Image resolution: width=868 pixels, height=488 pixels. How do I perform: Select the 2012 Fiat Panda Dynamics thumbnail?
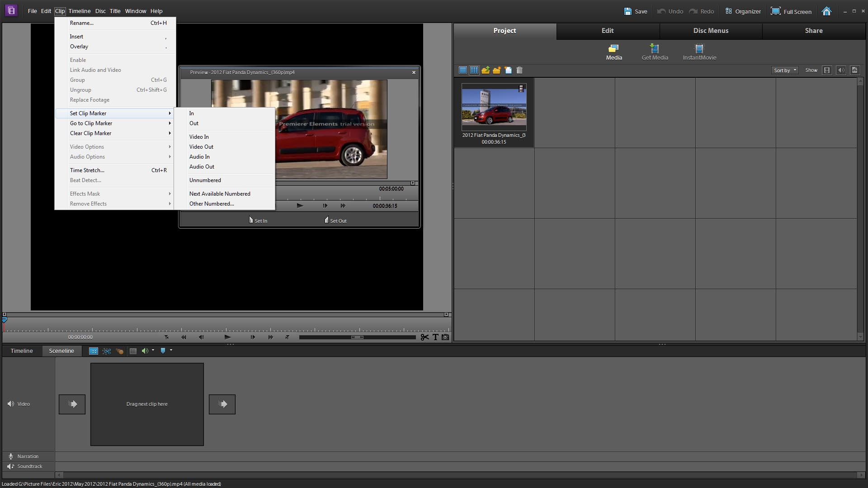coord(494,107)
